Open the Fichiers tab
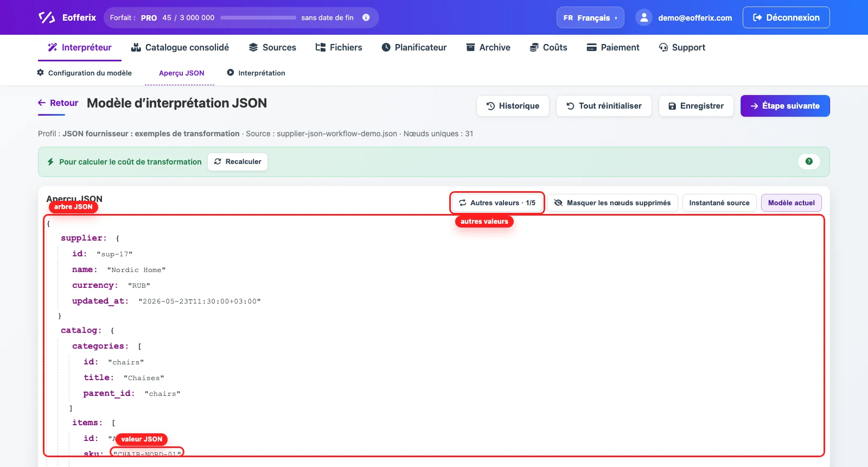Screen dimensions: 868x467 point(339,47)
